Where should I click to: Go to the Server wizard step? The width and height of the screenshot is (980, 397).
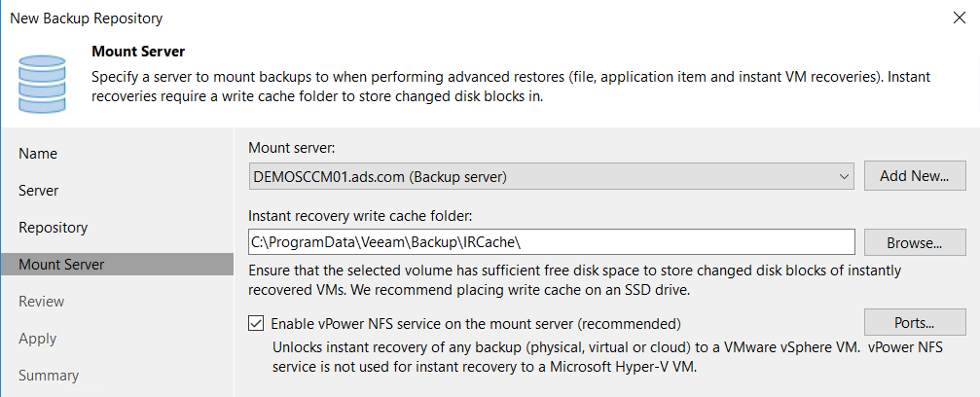(x=39, y=190)
